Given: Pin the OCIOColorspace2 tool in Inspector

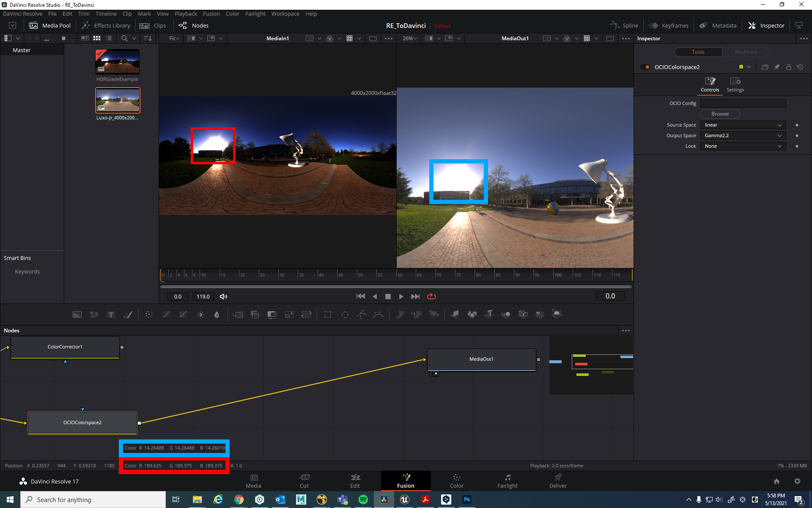Looking at the screenshot, I should (x=776, y=67).
